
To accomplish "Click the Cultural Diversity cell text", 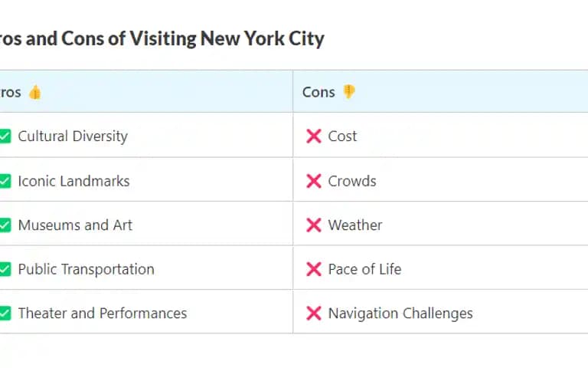I will [73, 136].
